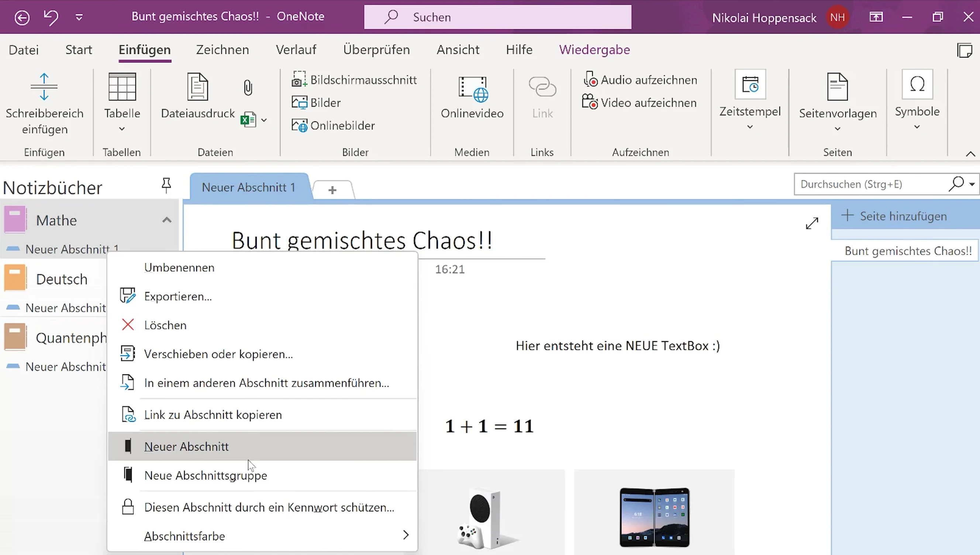Click Video aufzeichnen
The image size is (980, 555).
pyautogui.click(x=639, y=103)
